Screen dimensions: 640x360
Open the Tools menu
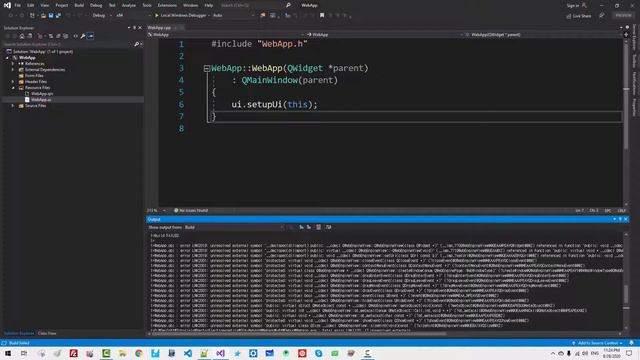tap(147, 5)
